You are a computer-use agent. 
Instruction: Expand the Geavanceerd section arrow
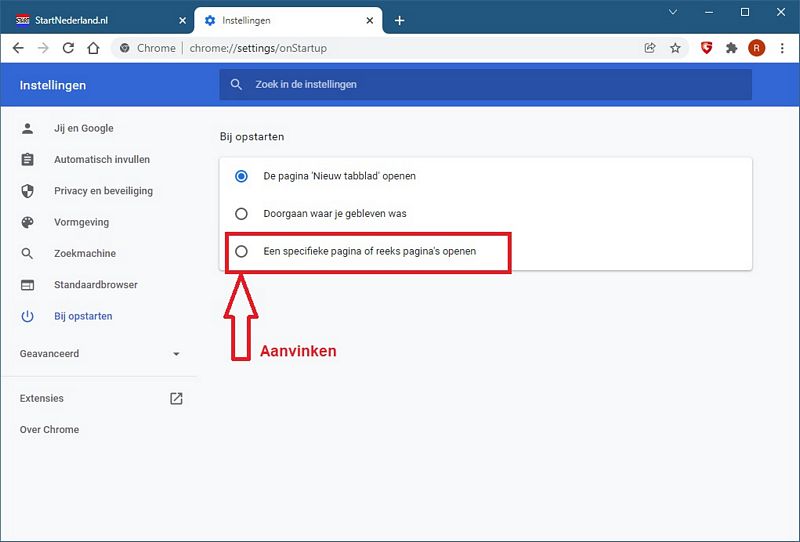[x=176, y=354]
